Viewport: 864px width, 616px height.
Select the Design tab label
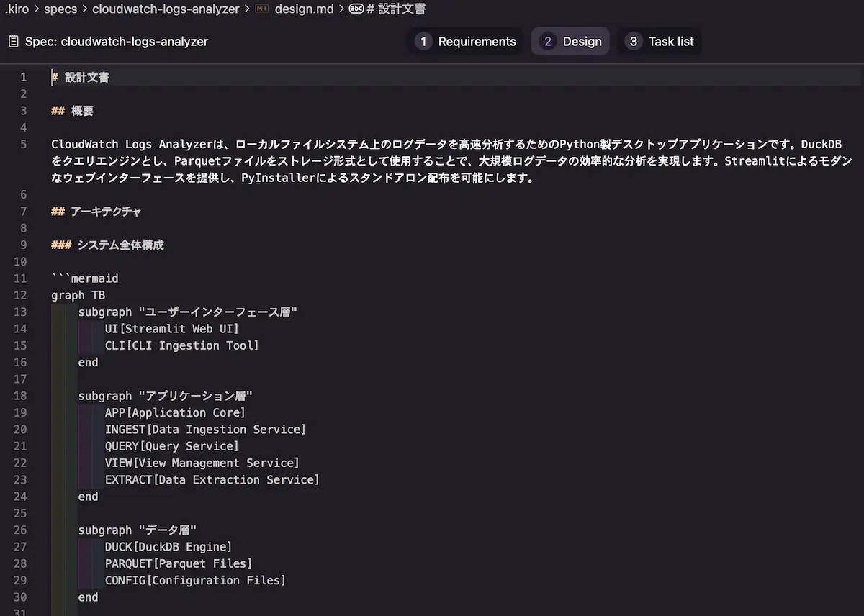[x=582, y=42]
